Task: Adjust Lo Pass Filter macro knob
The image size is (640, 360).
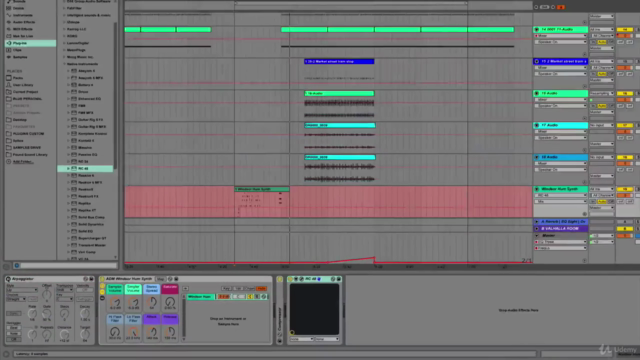Action: 133,331
